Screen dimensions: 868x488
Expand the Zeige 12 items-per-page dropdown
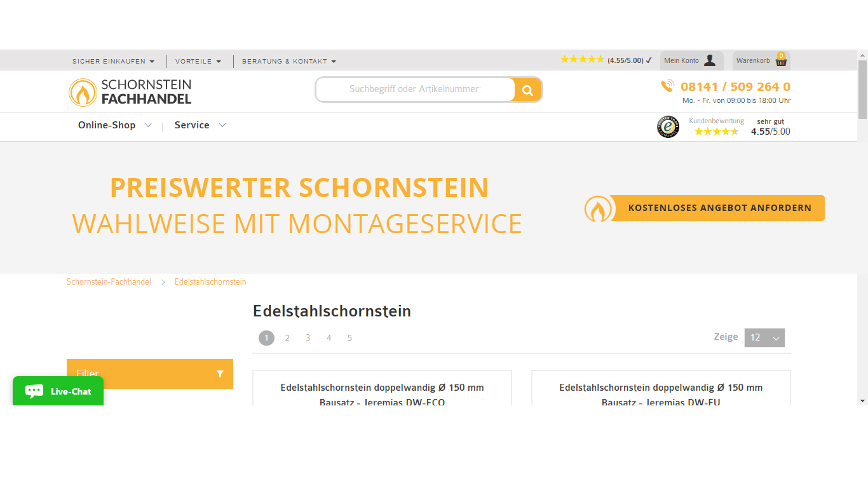pyautogui.click(x=764, y=337)
